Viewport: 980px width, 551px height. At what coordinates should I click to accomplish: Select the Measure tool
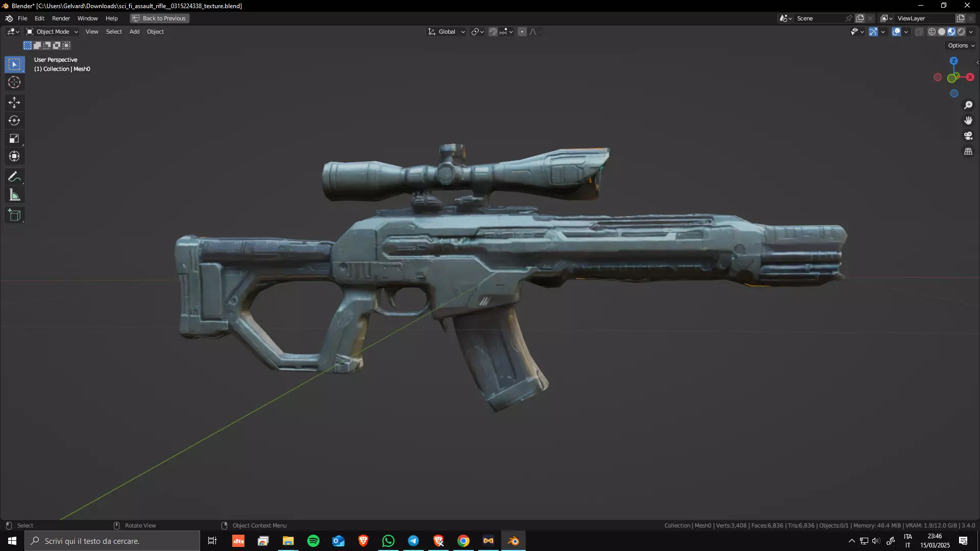tap(14, 195)
